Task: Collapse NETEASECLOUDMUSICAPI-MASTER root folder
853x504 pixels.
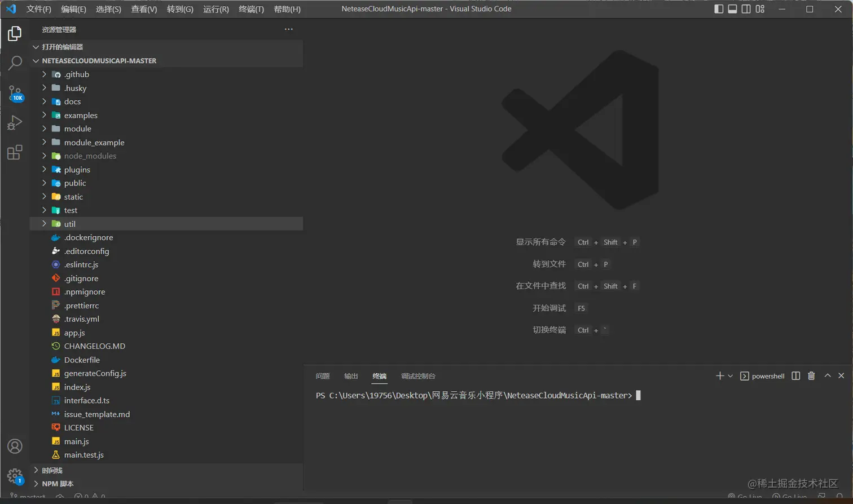Action: pos(166,60)
